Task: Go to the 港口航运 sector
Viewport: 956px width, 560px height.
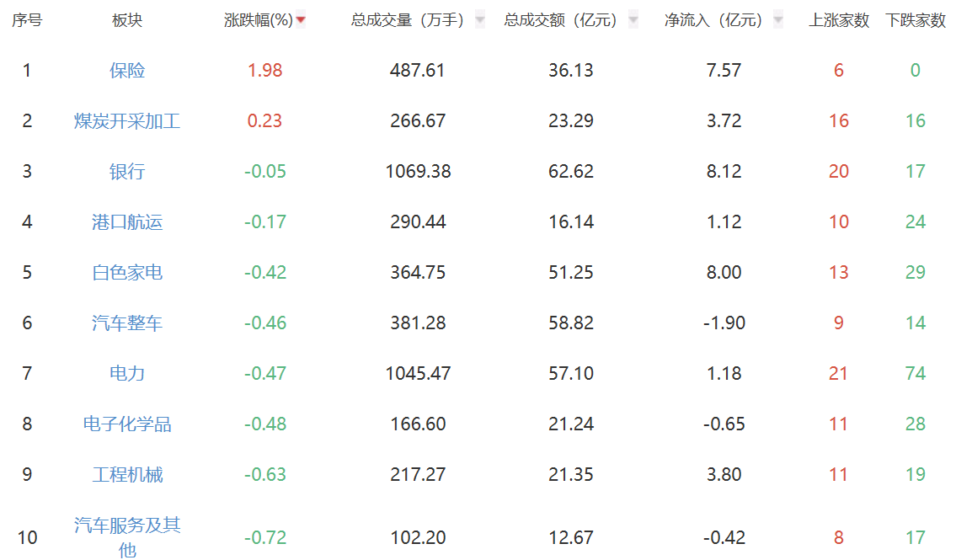Action: (127, 222)
